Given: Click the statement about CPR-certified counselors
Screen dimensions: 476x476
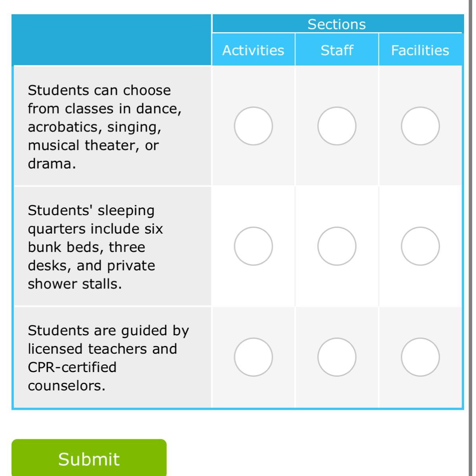Looking at the screenshot, I should (108, 357).
